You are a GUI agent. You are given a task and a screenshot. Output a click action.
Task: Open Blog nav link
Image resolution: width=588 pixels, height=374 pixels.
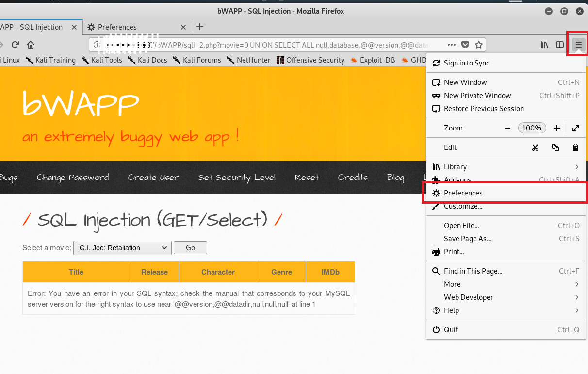[x=396, y=178]
